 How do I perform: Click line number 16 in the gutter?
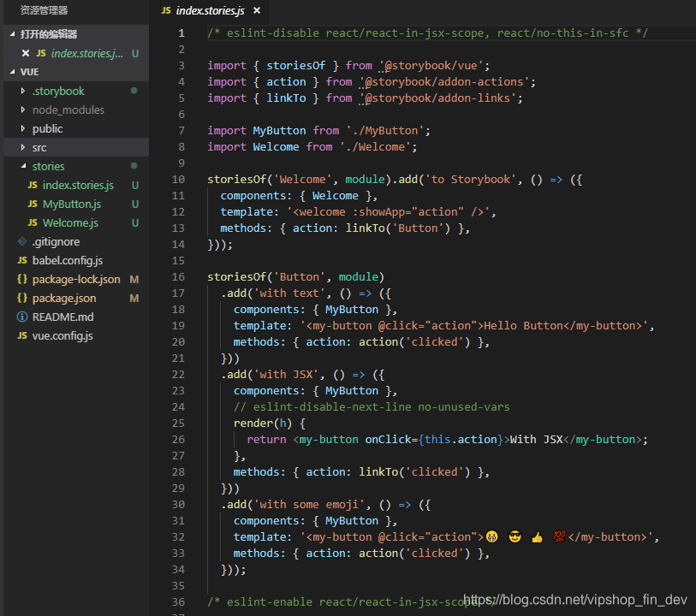[178, 276]
